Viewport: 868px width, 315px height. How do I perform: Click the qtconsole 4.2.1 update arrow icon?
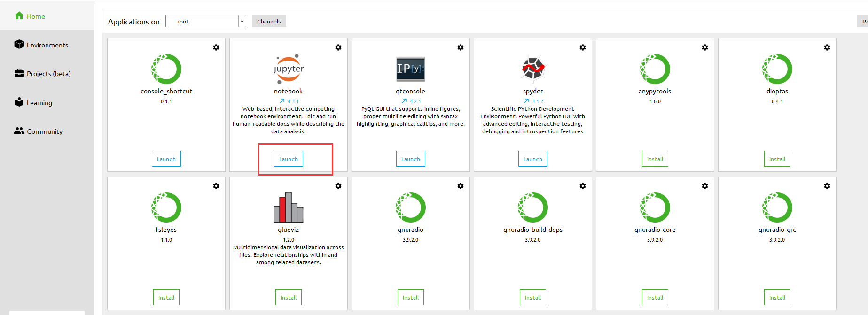coord(404,101)
